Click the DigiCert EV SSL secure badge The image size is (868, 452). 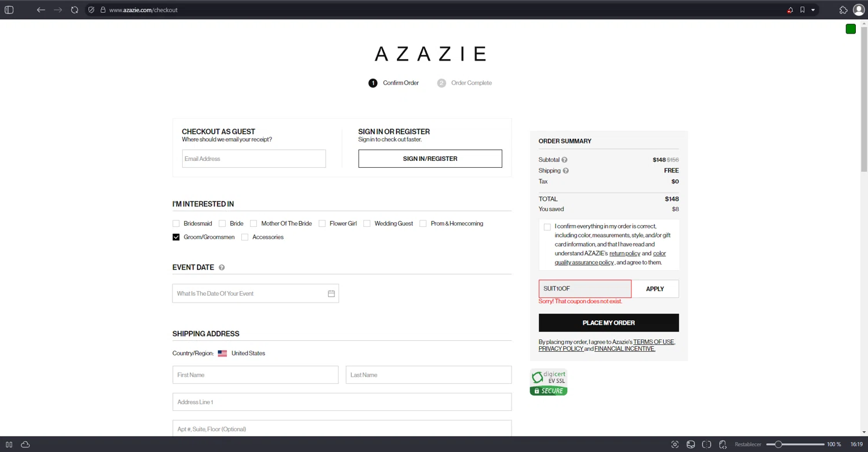pyautogui.click(x=549, y=382)
